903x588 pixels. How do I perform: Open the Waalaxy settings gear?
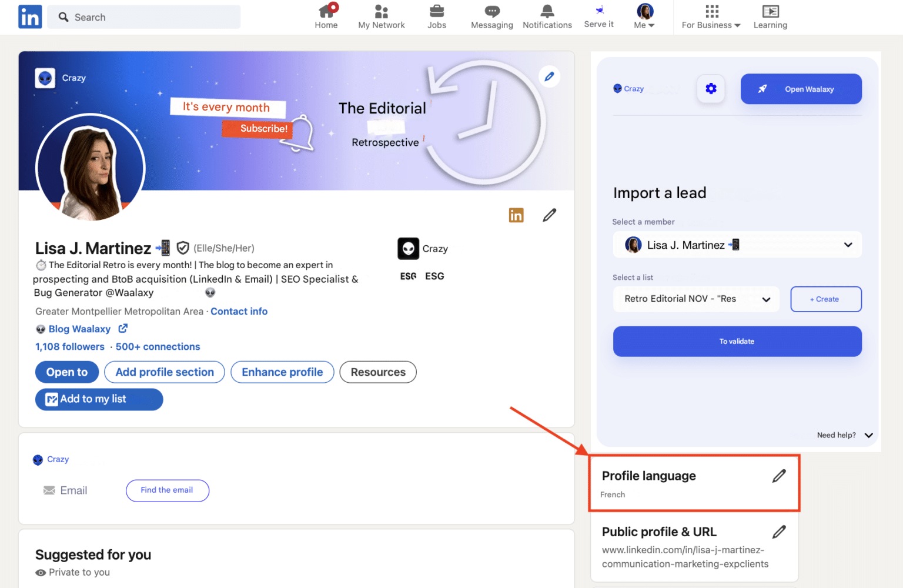[711, 89]
